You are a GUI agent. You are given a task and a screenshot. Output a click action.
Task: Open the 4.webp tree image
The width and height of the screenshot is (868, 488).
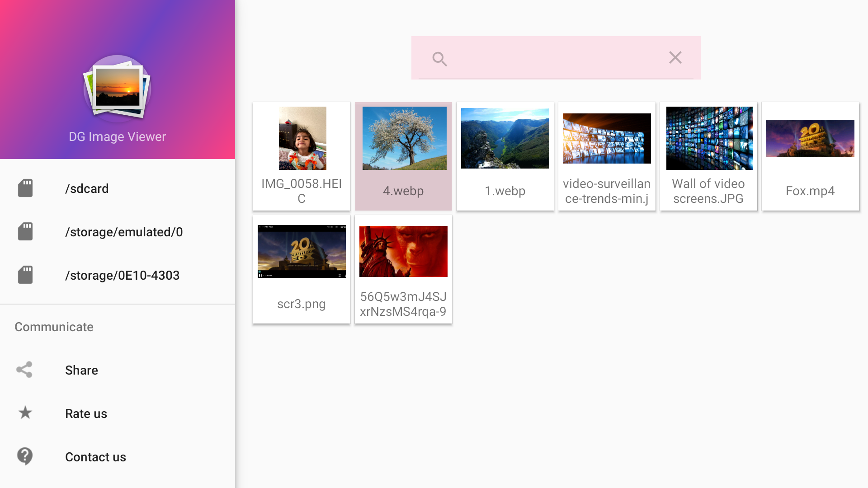click(403, 156)
